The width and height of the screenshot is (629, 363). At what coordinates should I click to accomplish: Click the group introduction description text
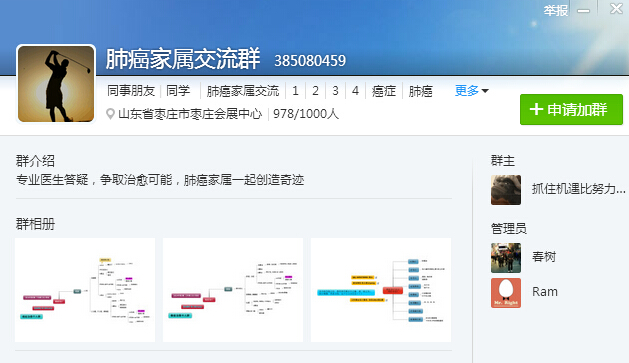coord(160,180)
